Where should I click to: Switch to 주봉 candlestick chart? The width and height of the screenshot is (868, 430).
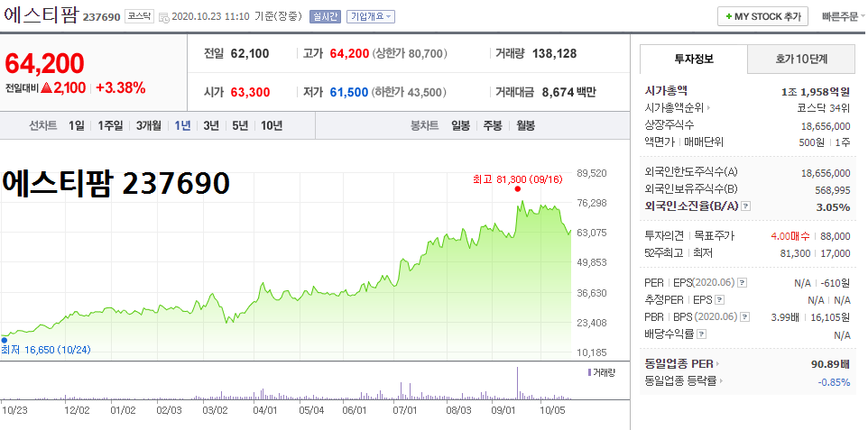[493, 125]
